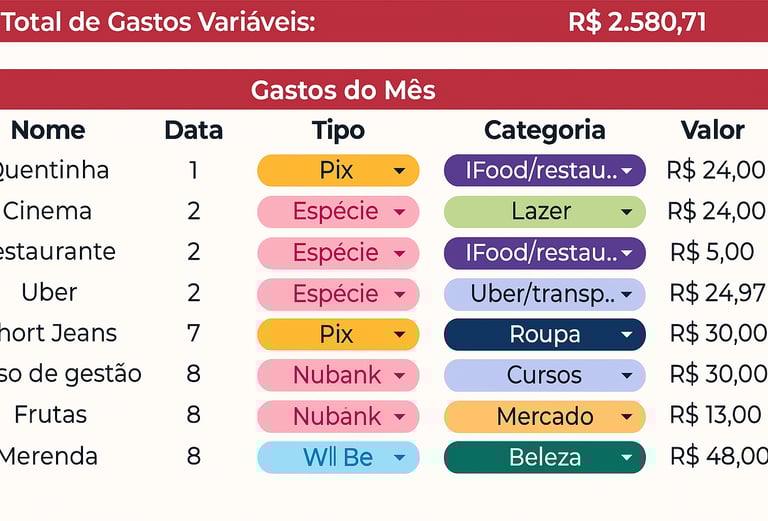Expand the Beleza category dropdown
This screenshot has height=521, width=768.
627,458
